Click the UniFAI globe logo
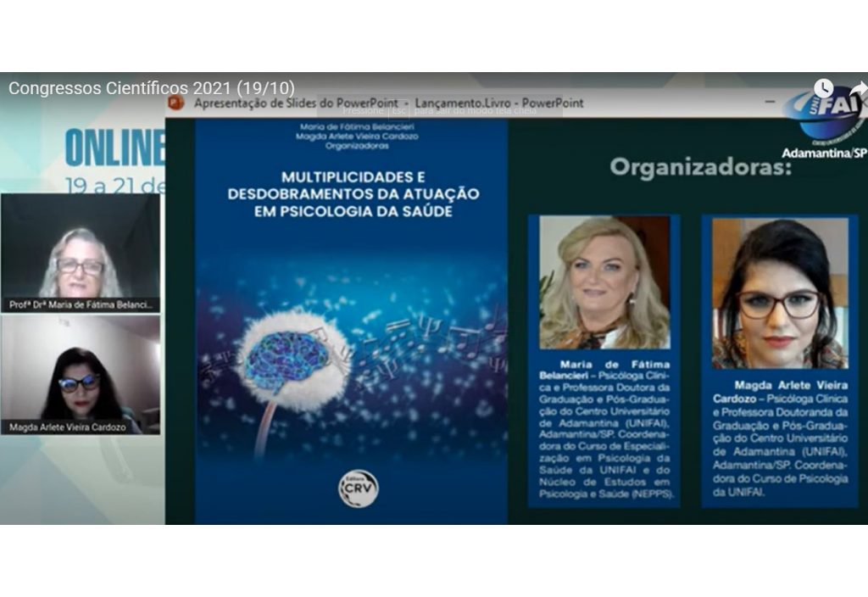The image size is (868, 597). [x=821, y=114]
